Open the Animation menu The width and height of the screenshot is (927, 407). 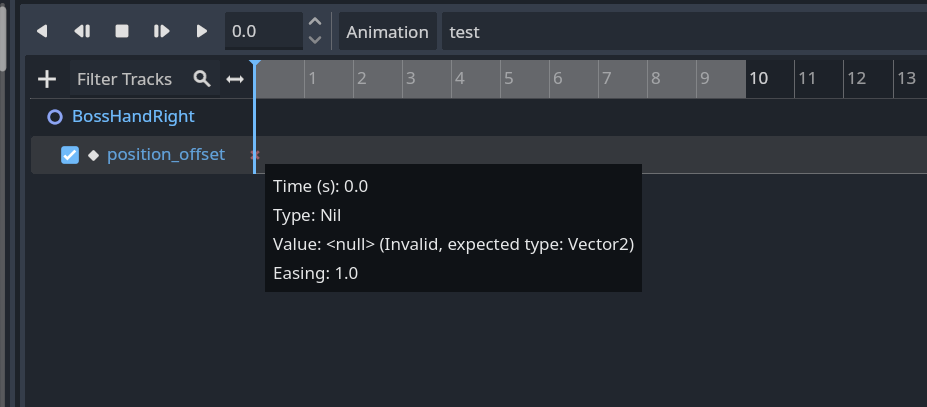387,32
